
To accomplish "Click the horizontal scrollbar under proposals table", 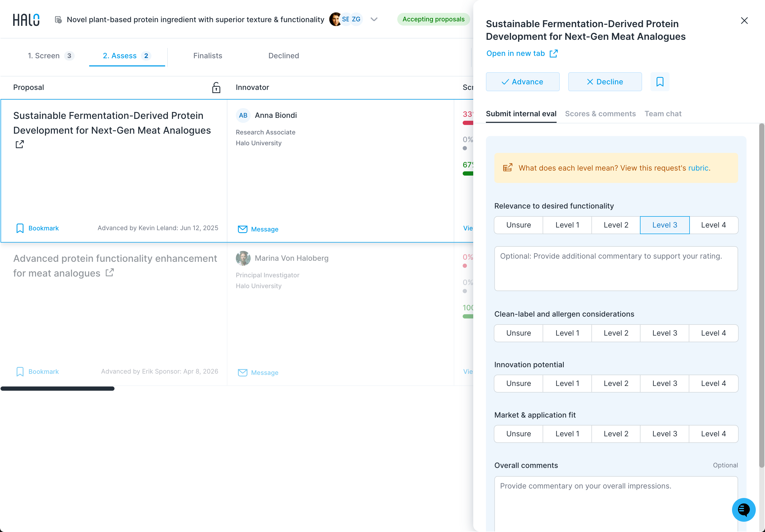I will coord(57,389).
